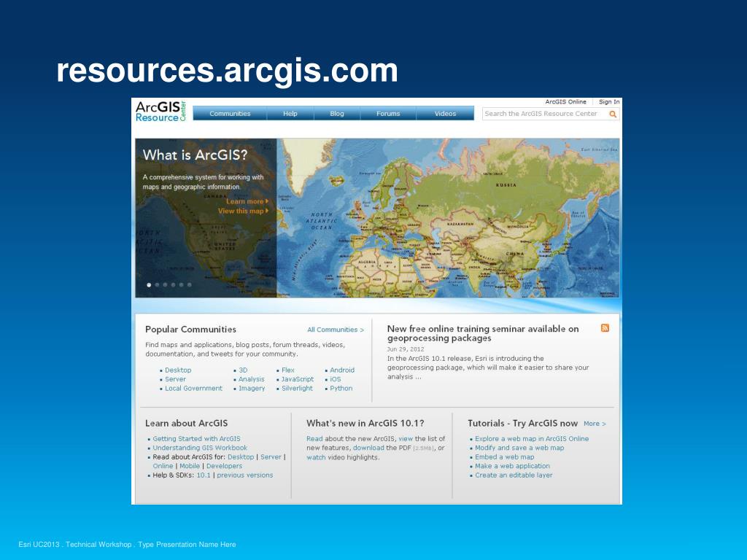Select the second carousel dot
This screenshot has height=560, width=747.
click(x=158, y=285)
